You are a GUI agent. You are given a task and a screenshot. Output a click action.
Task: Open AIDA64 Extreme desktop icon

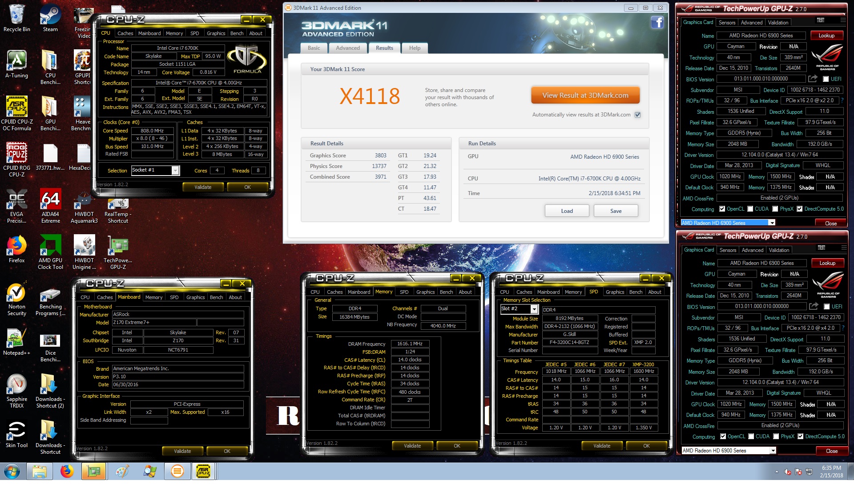point(50,206)
